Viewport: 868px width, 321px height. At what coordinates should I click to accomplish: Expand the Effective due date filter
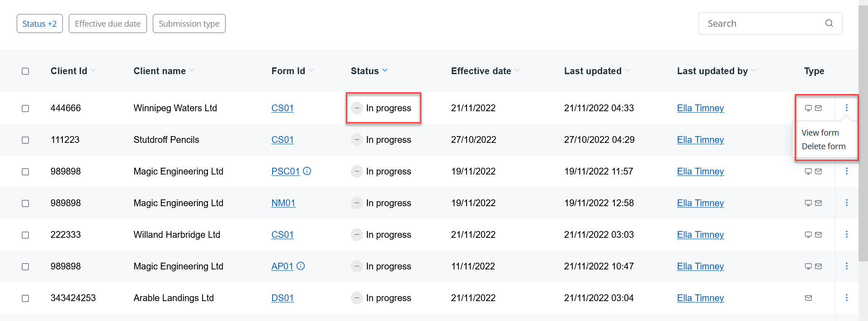point(108,24)
